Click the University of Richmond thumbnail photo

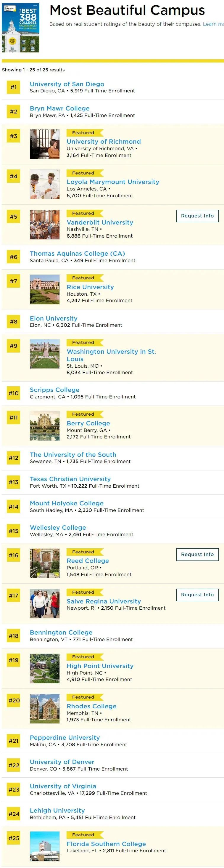[45, 144]
